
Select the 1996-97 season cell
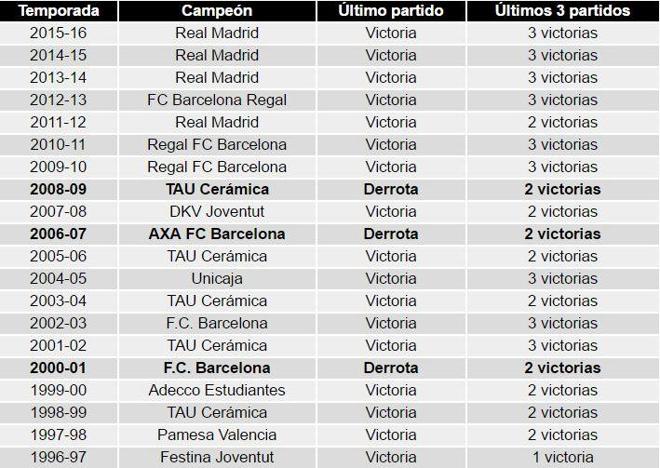point(58,457)
